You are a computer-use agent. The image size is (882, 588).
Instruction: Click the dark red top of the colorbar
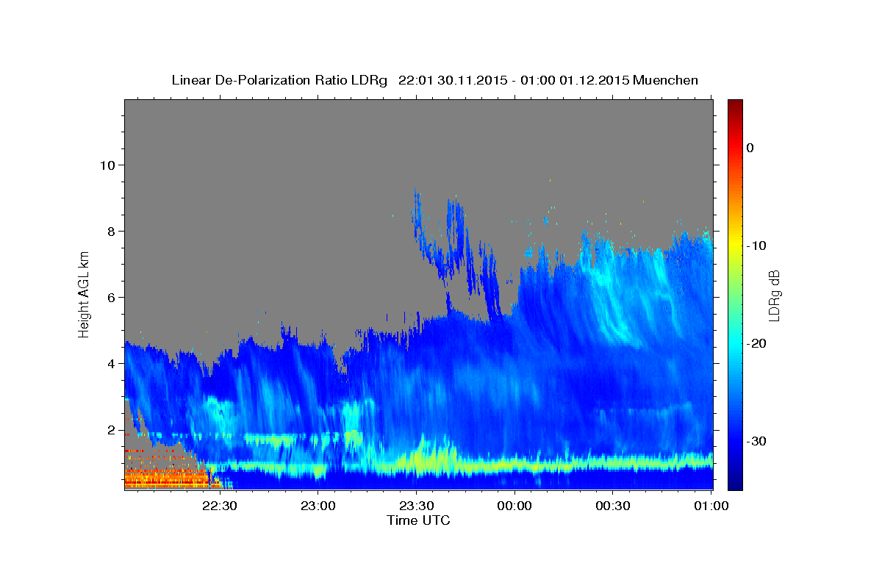pyautogui.click(x=735, y=105)
